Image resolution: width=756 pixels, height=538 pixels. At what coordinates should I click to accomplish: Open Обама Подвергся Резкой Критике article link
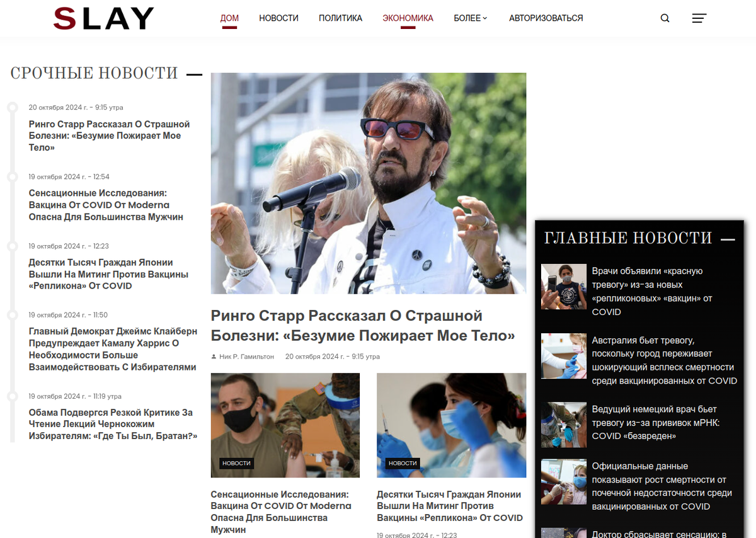(113, 424)
